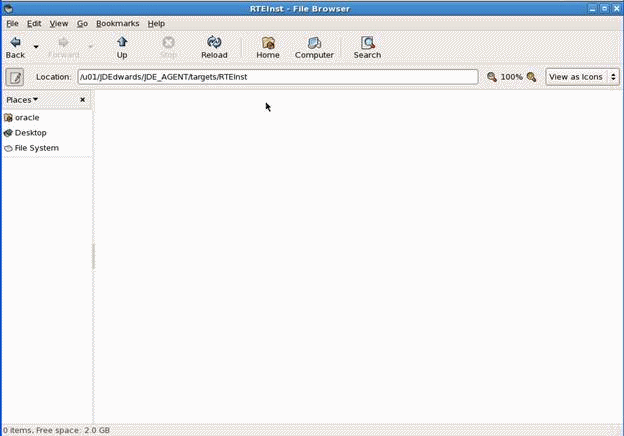Go back with the Back arrow
Screen dimensions: 624x436
coord(16,47)
